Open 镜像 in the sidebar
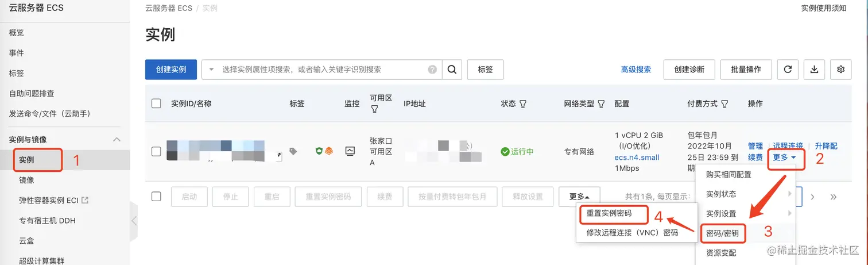868x265 pixels. pyautogui.click(x=26, y=180)
